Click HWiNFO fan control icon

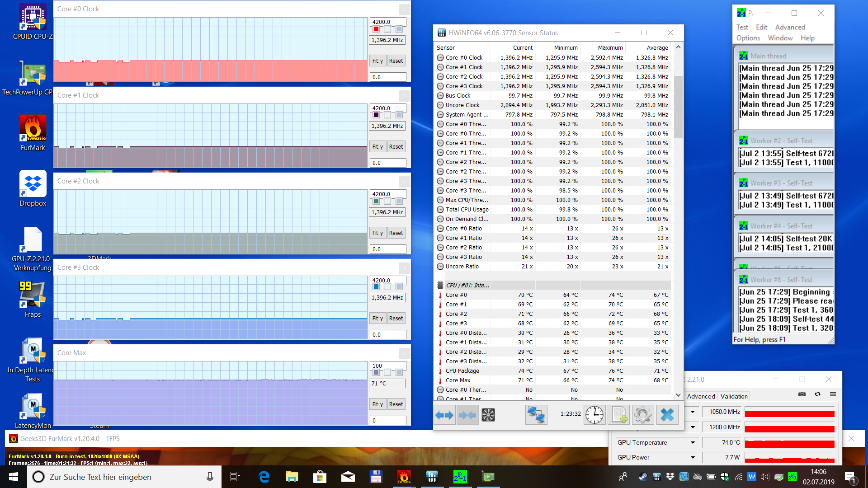coord(488,415)
